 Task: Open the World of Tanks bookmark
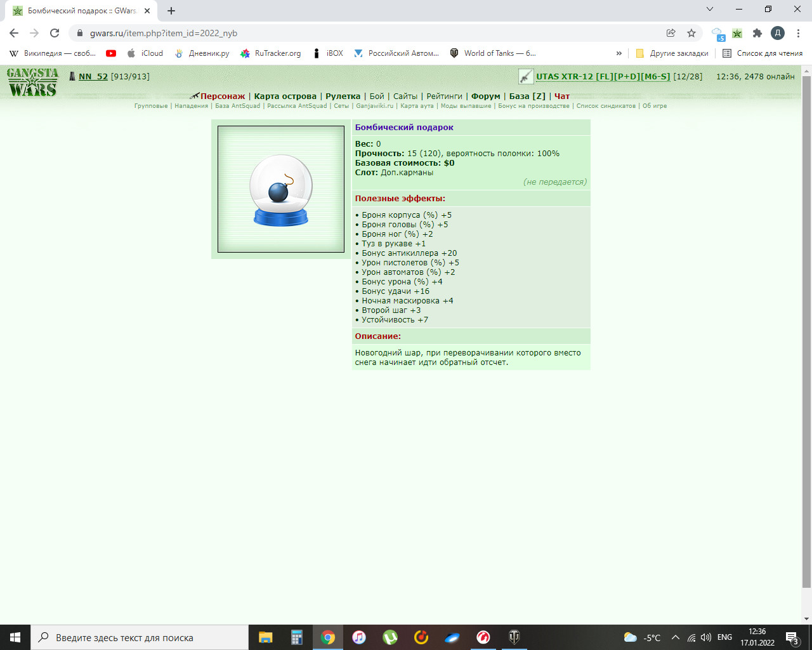[x=493, y=53]
